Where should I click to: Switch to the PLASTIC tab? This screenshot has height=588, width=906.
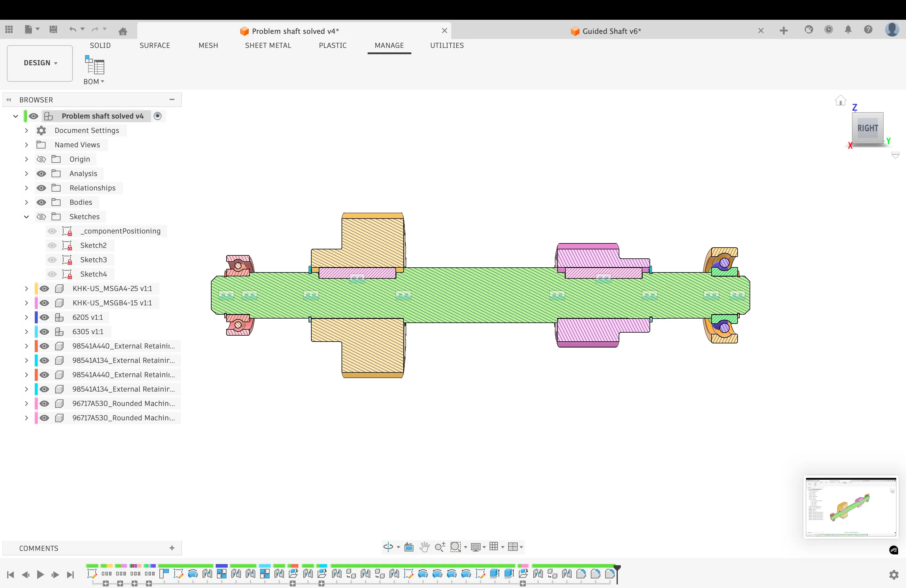333,45
